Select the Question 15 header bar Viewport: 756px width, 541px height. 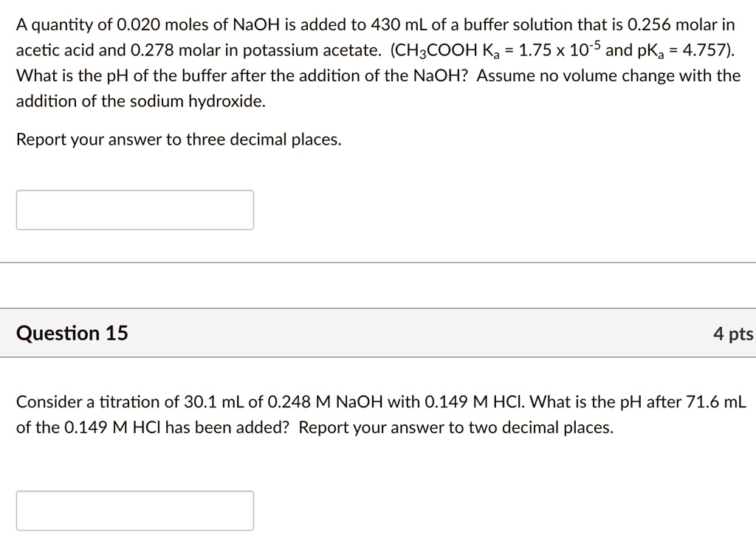378,333
